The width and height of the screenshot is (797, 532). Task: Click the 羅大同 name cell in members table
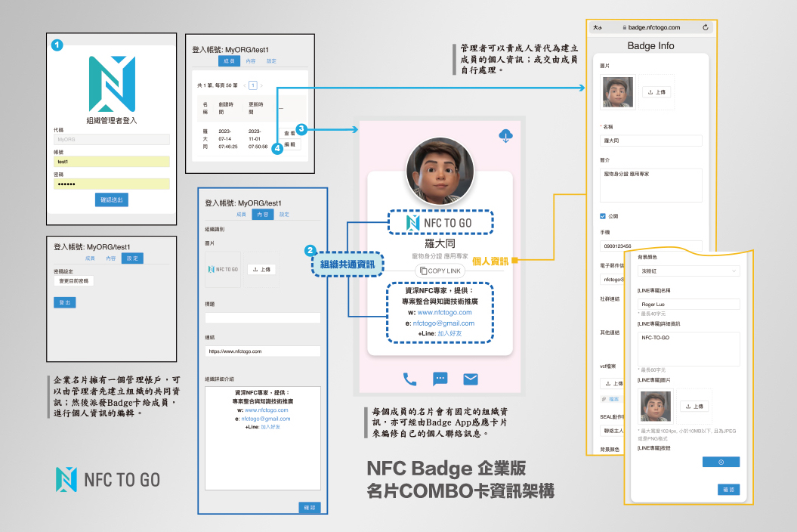click(205, 139)
